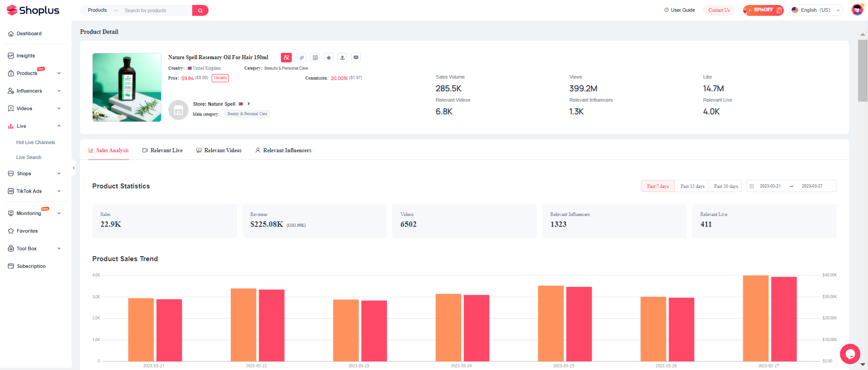Switch to the Sales Analysis tab
Screen dimensions: 868x370
coord(109,150)
